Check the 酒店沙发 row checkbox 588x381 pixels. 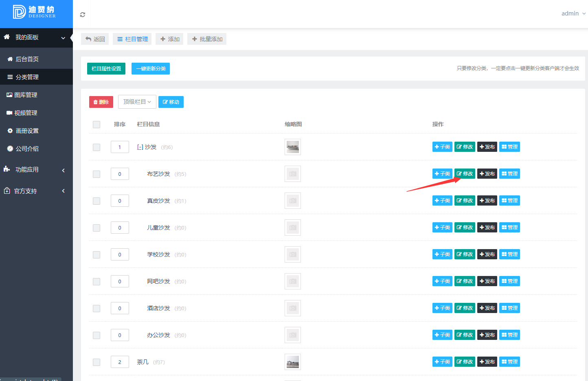(x=97, y=309)
